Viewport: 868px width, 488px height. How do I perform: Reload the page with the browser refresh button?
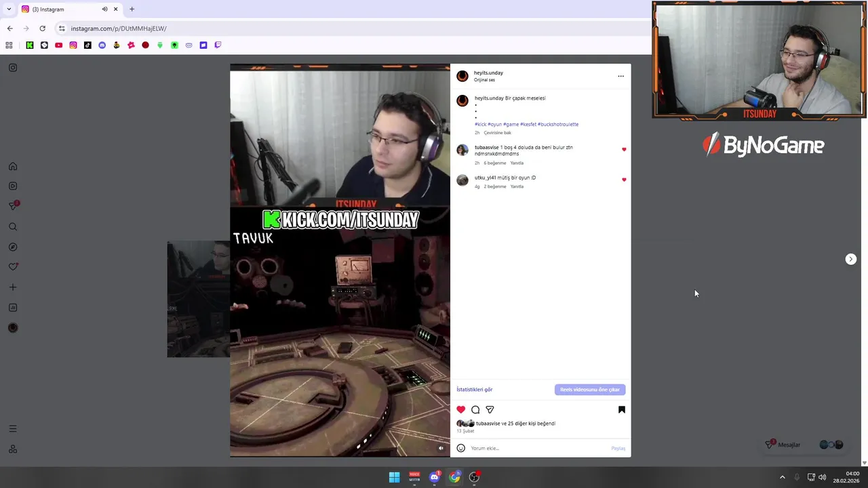point(42,28)
